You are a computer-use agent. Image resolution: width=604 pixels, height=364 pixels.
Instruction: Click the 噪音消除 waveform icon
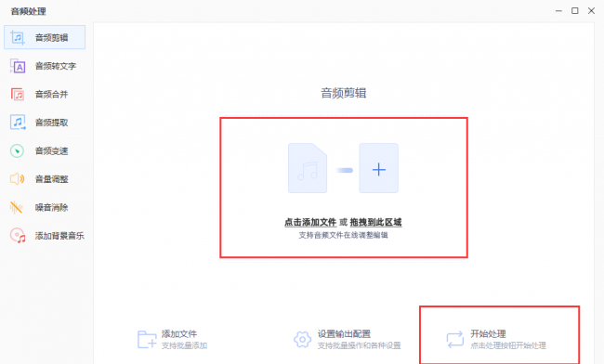tap(16, 207)
